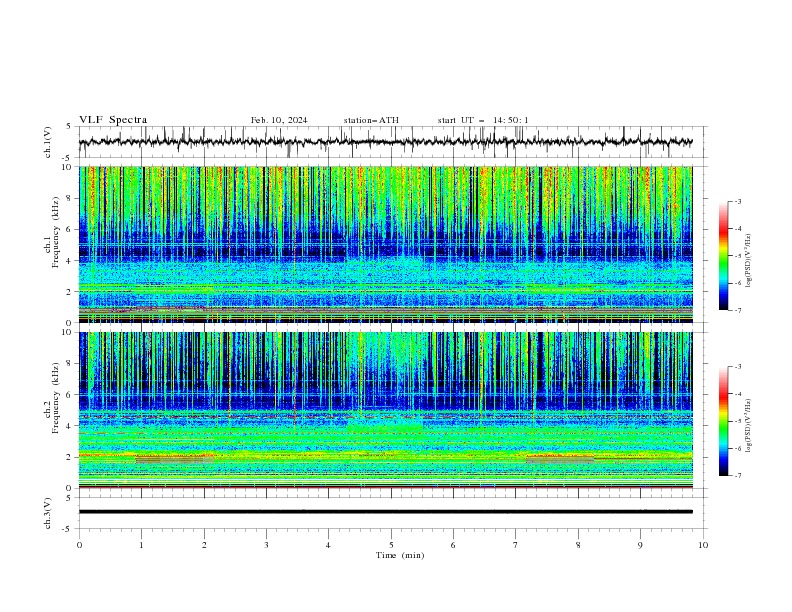Click the "8" kHz tick on ch.1 frequency axis
This screenshot has height=612, width=792.
tap(70, 198)
